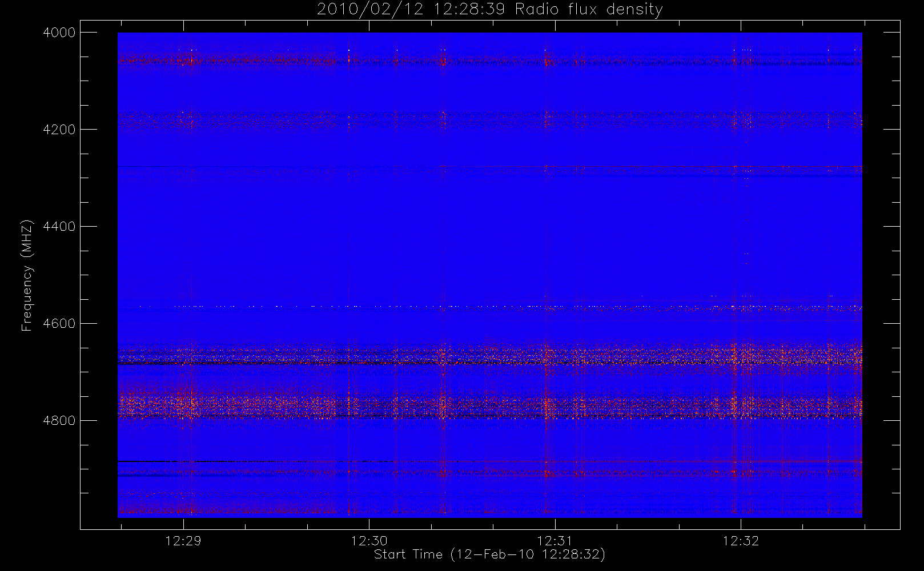Click the 12:29 time axis label
The height and width of the screenshot is (571, 924).
pyautogui.click(x=183, y=541)
